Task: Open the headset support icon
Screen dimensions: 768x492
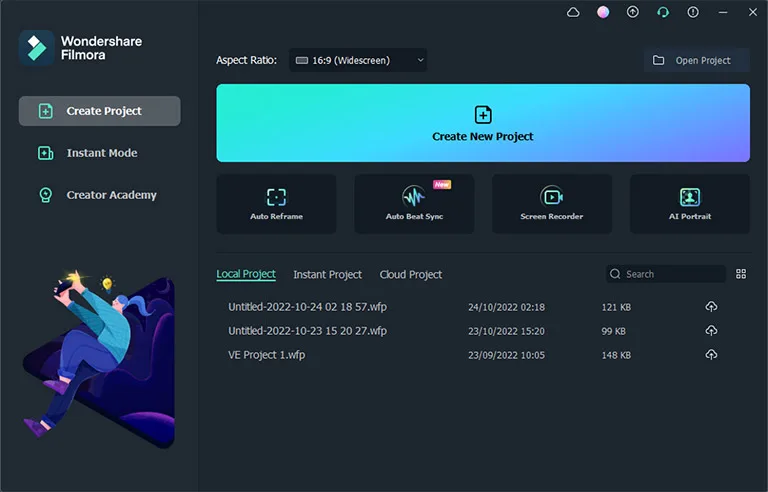Action: [663, 12]
